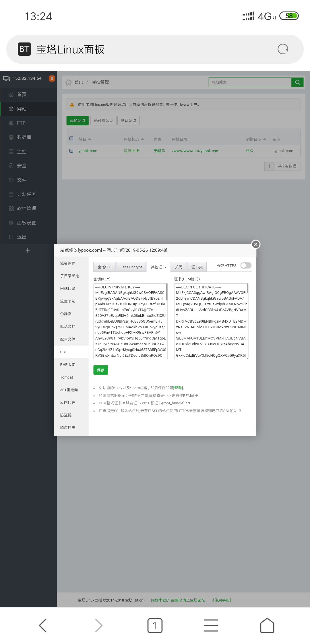Tap the browser forward arrow
This screenshot has height=644, width=310.
pyautogui.click(x=98, y=625)
